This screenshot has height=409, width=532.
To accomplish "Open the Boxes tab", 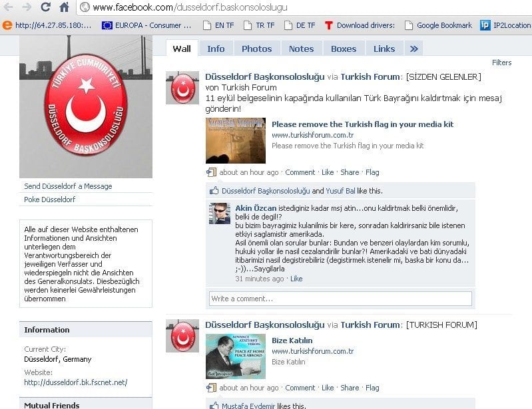I will (x=344, y=49).
